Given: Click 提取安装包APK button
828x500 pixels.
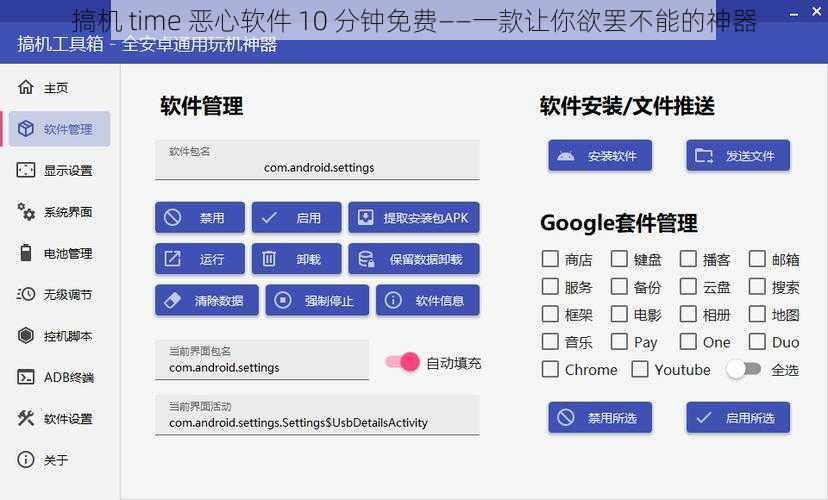Looking at the screenshot, I should (x=414, y=218).
